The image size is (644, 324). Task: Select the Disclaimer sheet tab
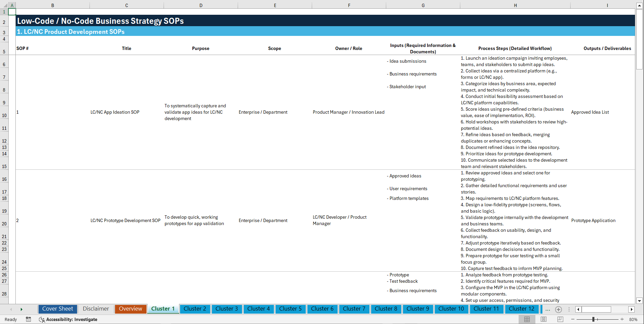point(96,309)
